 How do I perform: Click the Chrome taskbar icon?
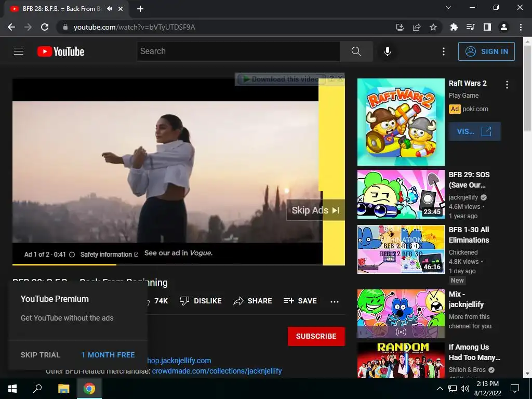(89, 389)
